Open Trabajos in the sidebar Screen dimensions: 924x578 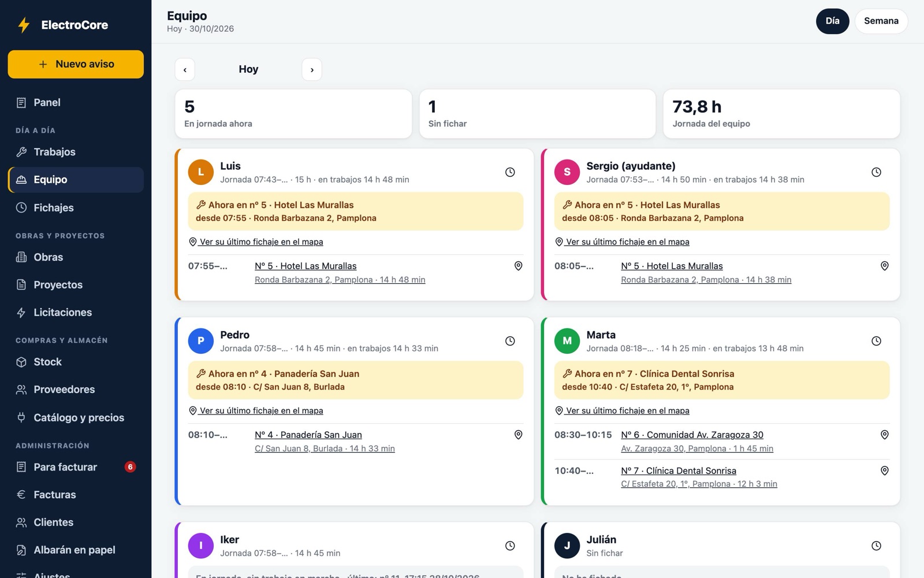[76, 152]
